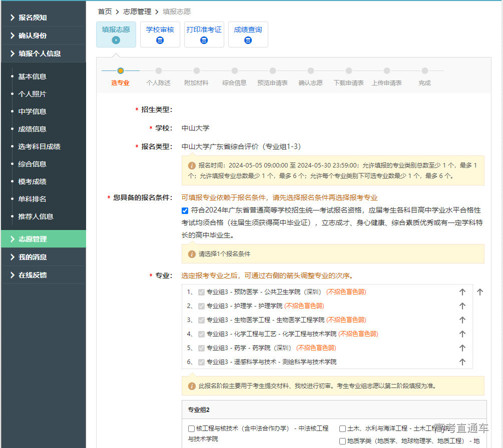Click the hourglass icon under 学校审核
This screenshot has height=448, width=503.
160,40
